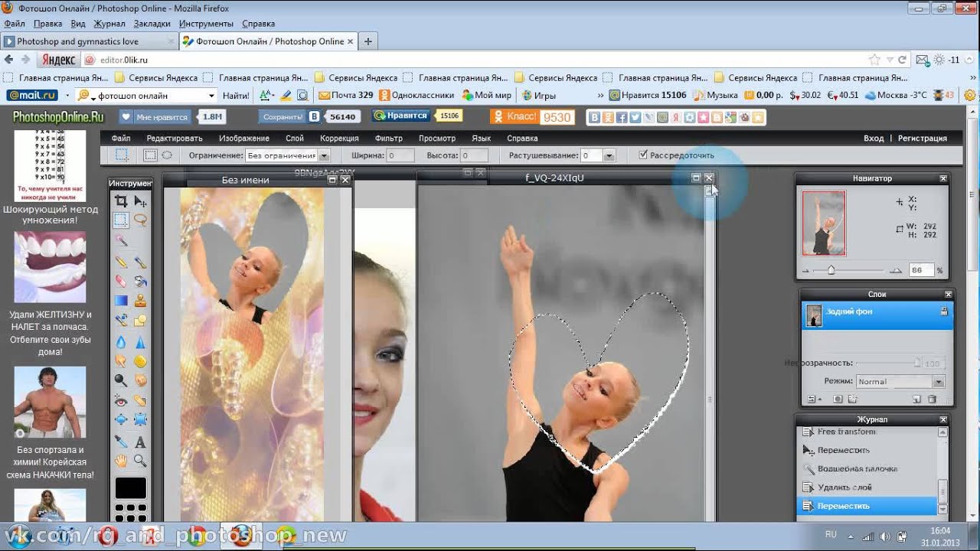Select the Move tool
Viewport: 980px width, 551px height.
(x=140, y=201)
